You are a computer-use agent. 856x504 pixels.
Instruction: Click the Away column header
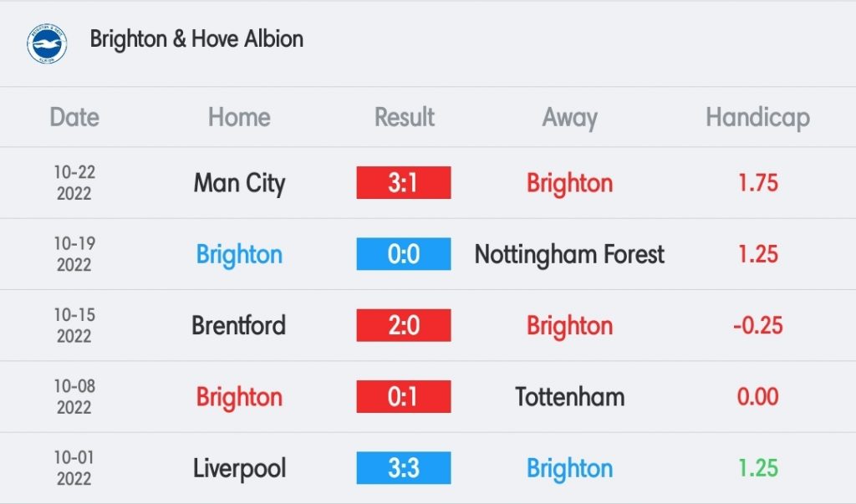point(569,118)
